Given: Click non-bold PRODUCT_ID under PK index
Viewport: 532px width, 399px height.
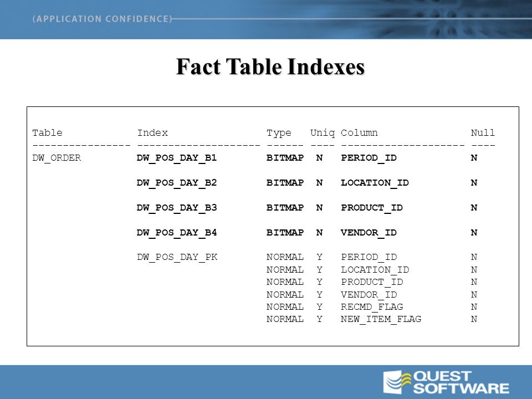Looking at the screenshot, I should 372,282.
